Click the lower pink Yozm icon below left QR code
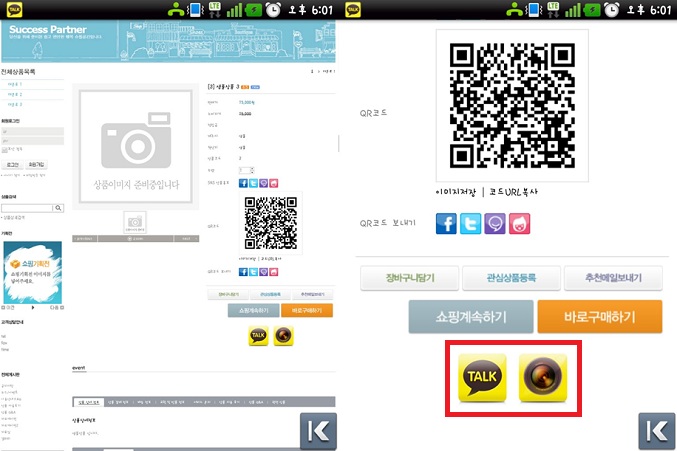 [274, 272]
